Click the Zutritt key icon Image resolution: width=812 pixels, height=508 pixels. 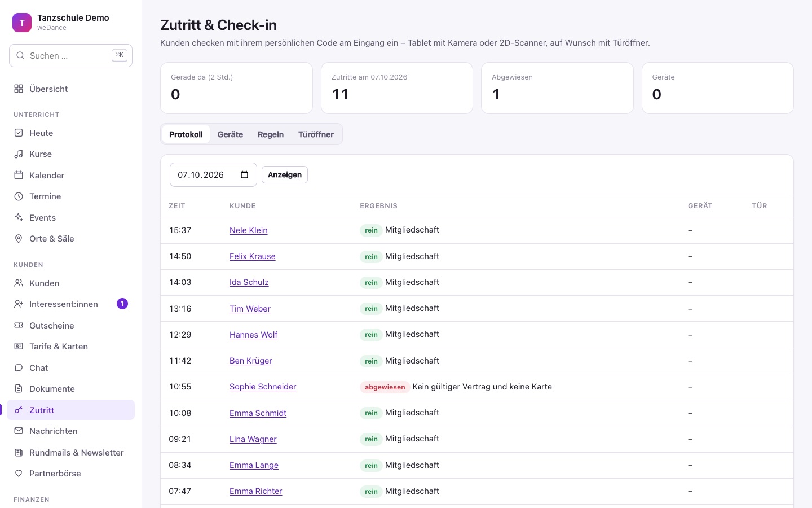[x=19, y=410]
